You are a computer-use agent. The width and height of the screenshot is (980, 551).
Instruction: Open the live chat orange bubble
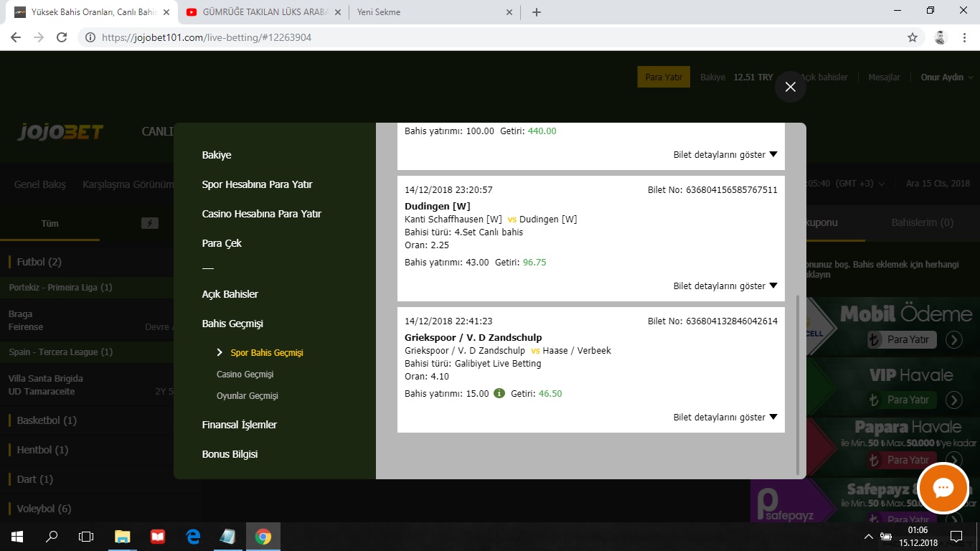pos(943,488)
